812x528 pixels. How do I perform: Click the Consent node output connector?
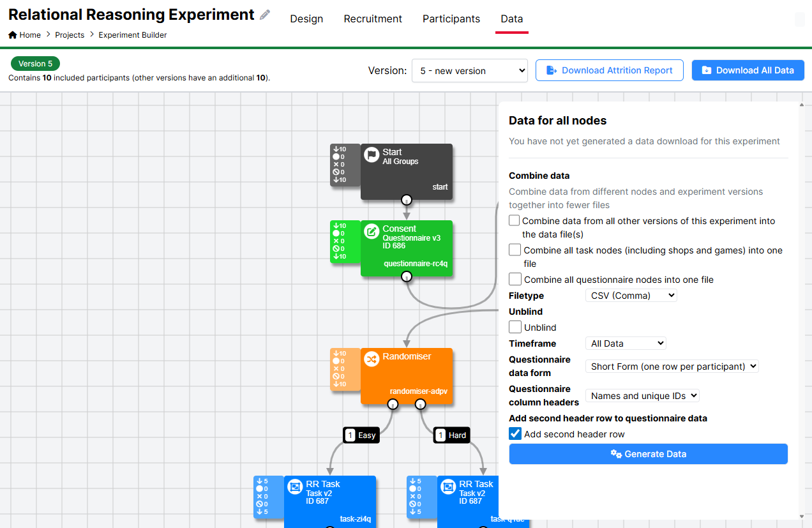click(x=407, y=276)
